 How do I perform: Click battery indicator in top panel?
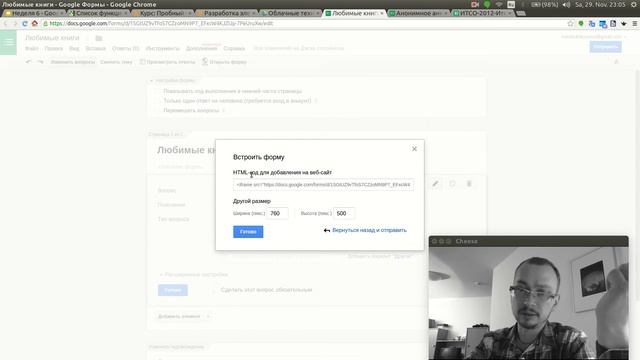tap(545, 4)
